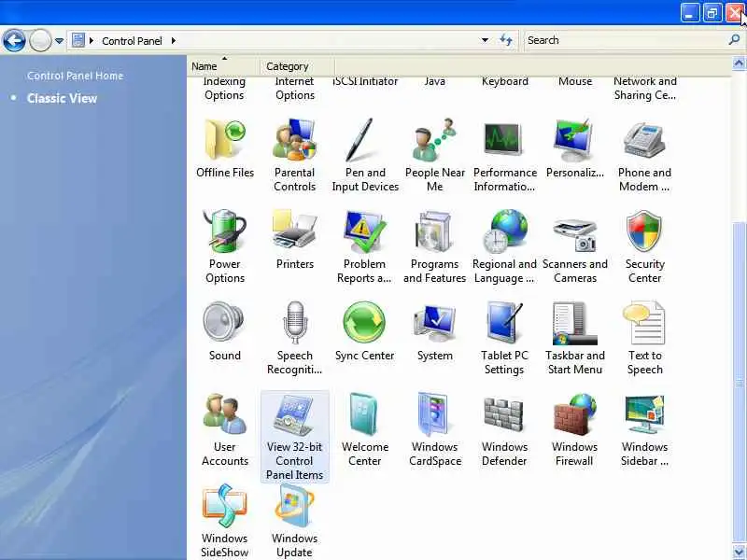Click the scrollbar up arrow

click(739, 63)
